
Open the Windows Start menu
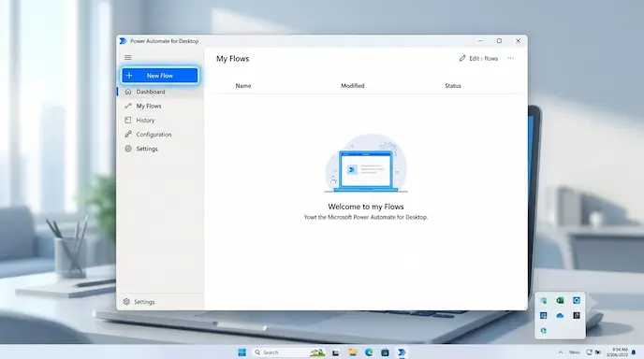tap(241, 352)
